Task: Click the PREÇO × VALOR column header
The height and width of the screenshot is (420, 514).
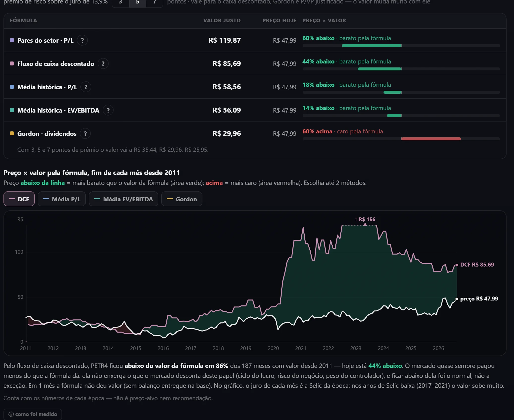Action: tap(324, 21)
